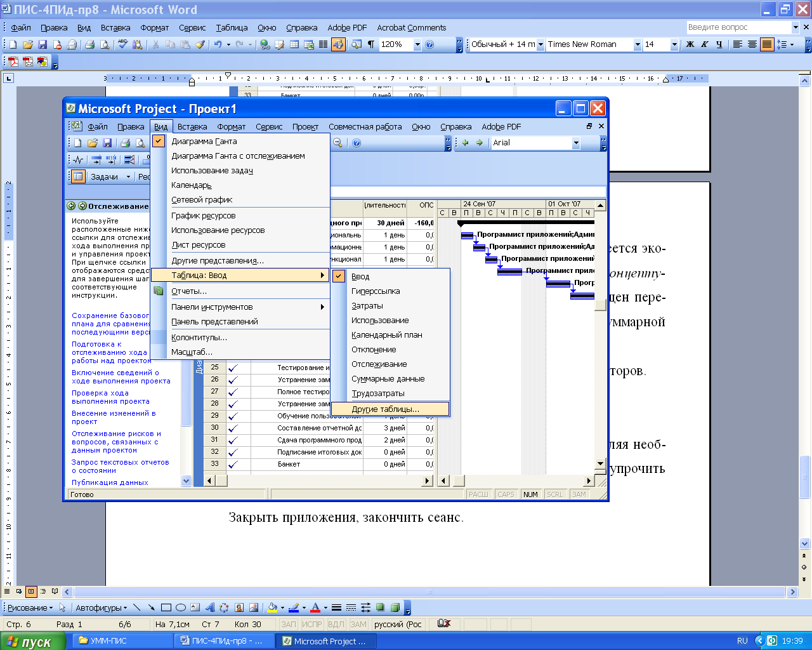
Task: Click the Columns icon in Word toolbar
Action: point(324,44)
